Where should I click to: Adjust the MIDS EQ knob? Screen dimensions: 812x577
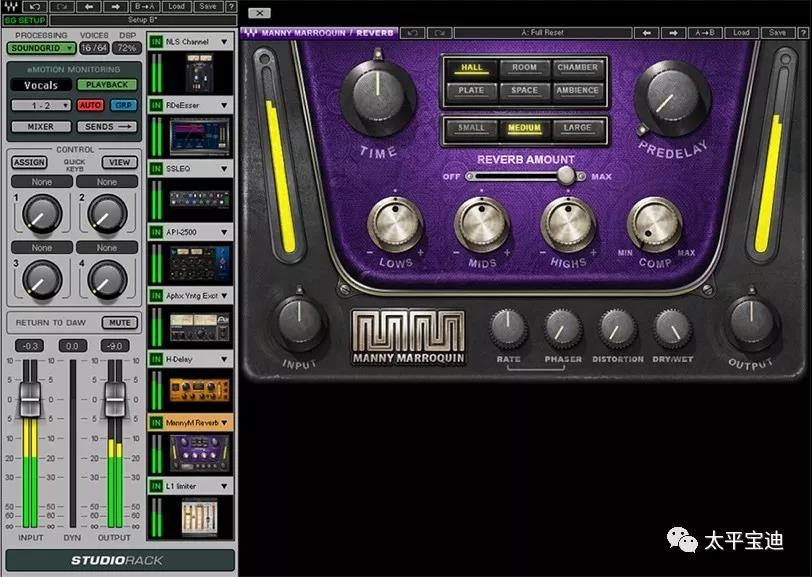(x=482, y=225)
